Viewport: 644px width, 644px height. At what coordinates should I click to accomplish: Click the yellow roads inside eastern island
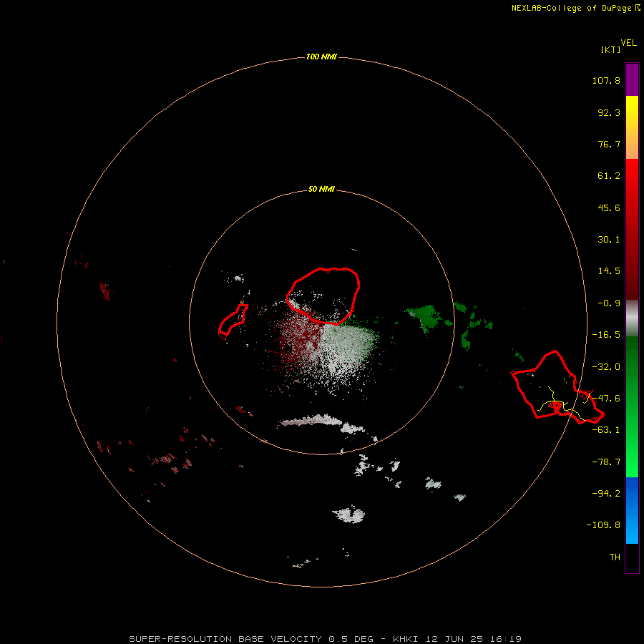[565, 404]
